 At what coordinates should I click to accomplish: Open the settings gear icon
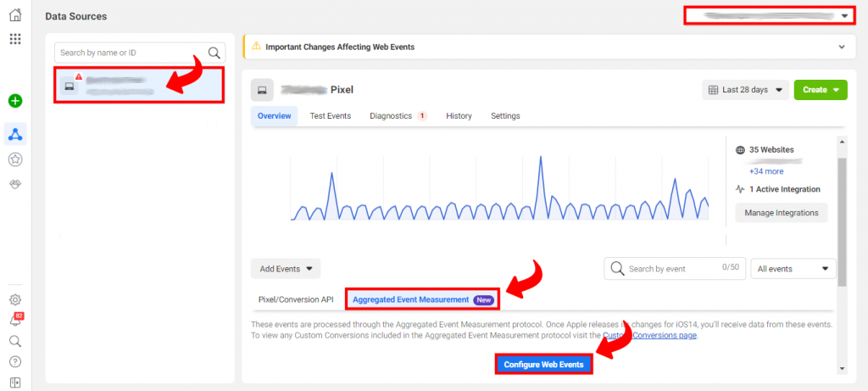click(15, 299)
